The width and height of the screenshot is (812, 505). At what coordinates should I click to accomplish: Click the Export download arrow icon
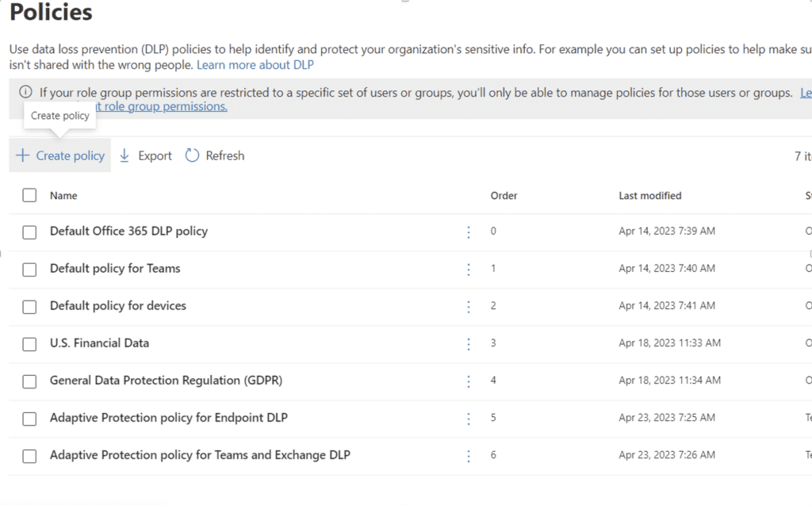pos(124,155)
